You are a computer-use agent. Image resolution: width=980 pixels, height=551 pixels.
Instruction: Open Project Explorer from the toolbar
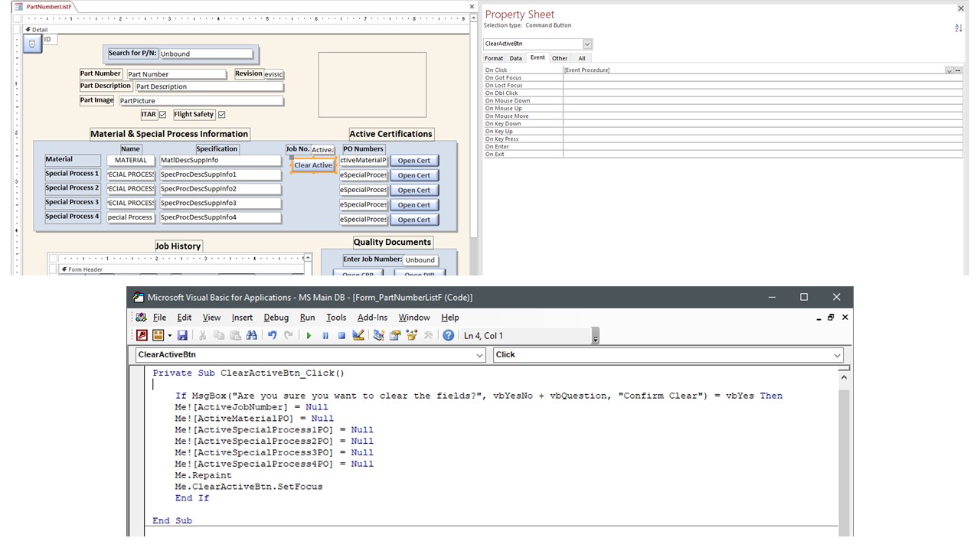pyautogui.click(x=378, y=335)
